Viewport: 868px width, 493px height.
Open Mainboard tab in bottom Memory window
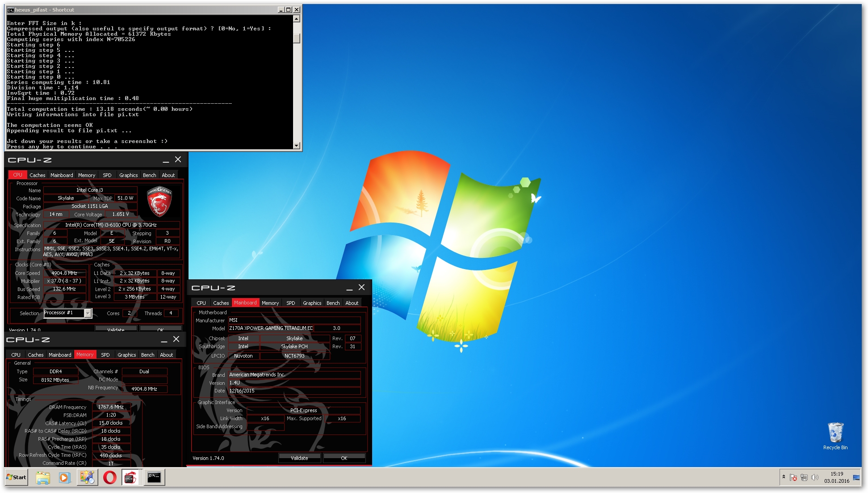click(x=60, y=355)
